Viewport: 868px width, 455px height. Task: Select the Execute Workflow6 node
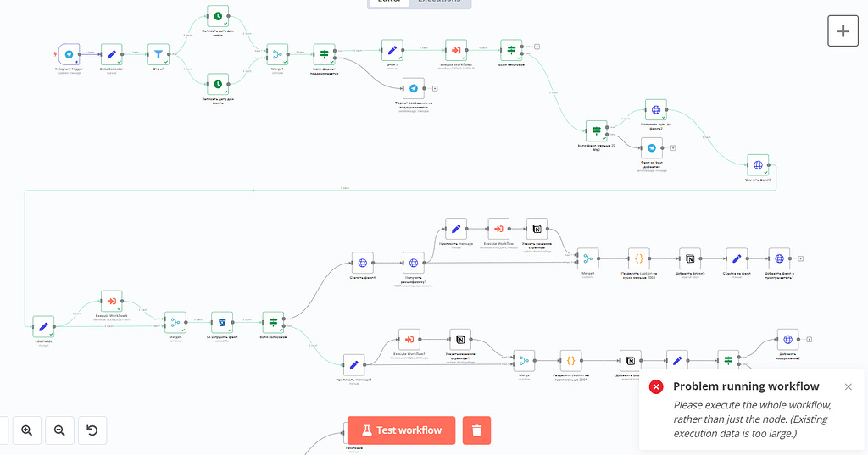111,301
